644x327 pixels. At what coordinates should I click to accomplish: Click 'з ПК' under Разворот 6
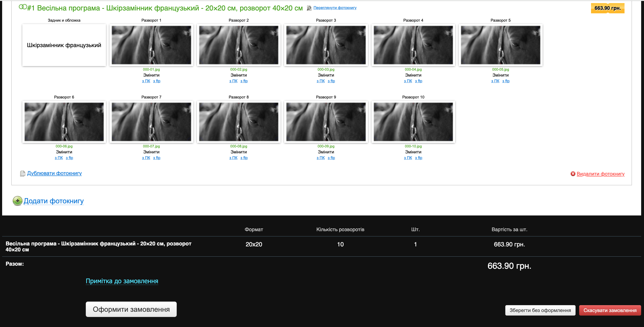pos(59,158)
